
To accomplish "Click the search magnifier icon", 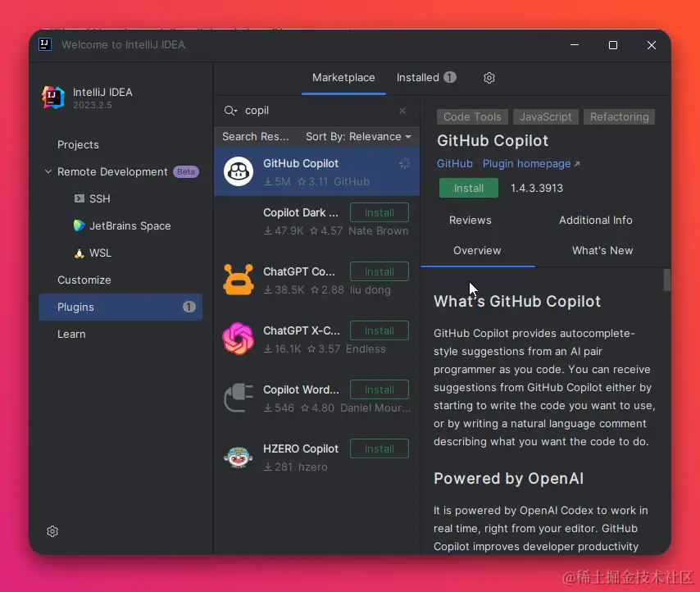I will pos(230,110).
